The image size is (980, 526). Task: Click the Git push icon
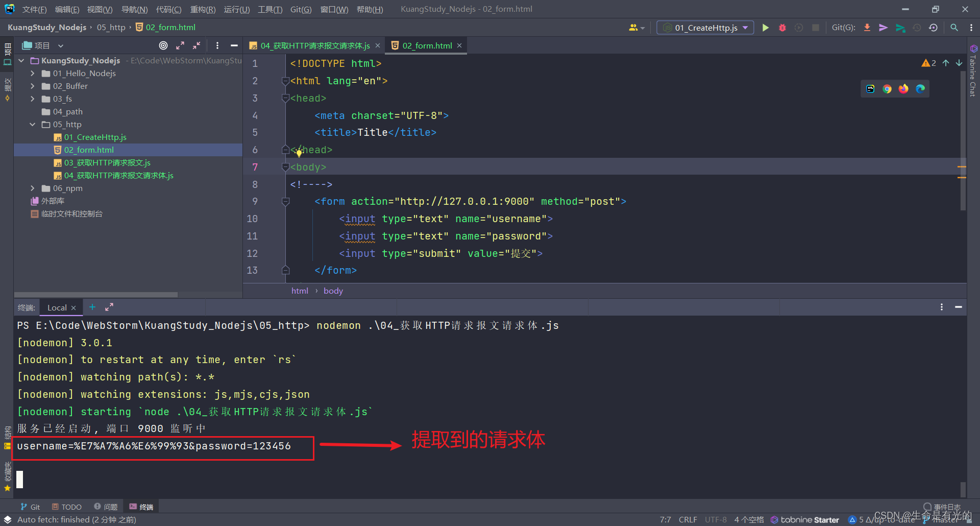pyautogui.click(x=900, y=28)
